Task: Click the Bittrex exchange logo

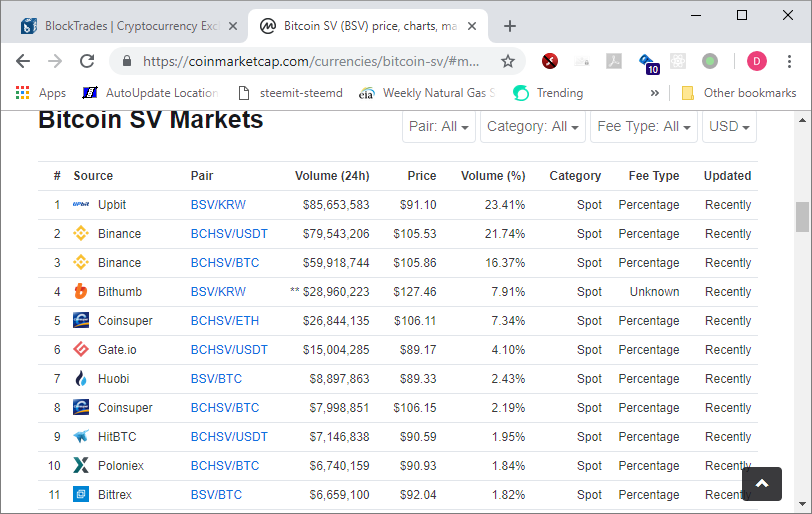Action: tap(81, 494)
